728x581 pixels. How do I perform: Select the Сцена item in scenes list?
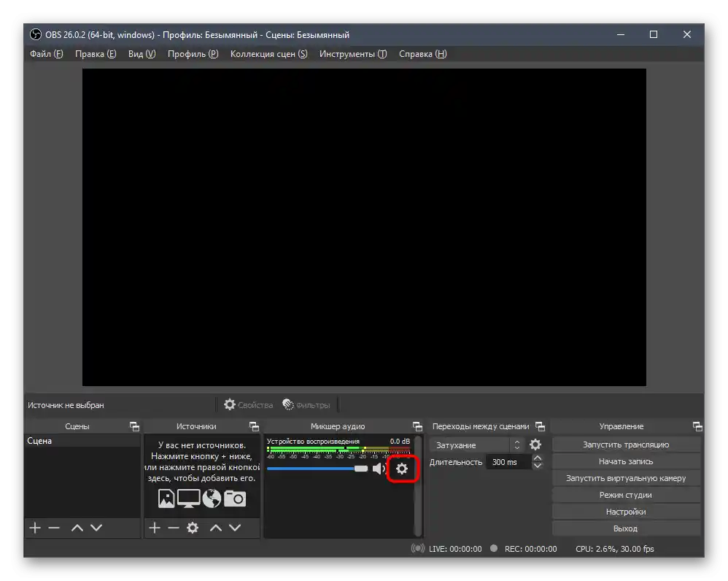(40, 441)
